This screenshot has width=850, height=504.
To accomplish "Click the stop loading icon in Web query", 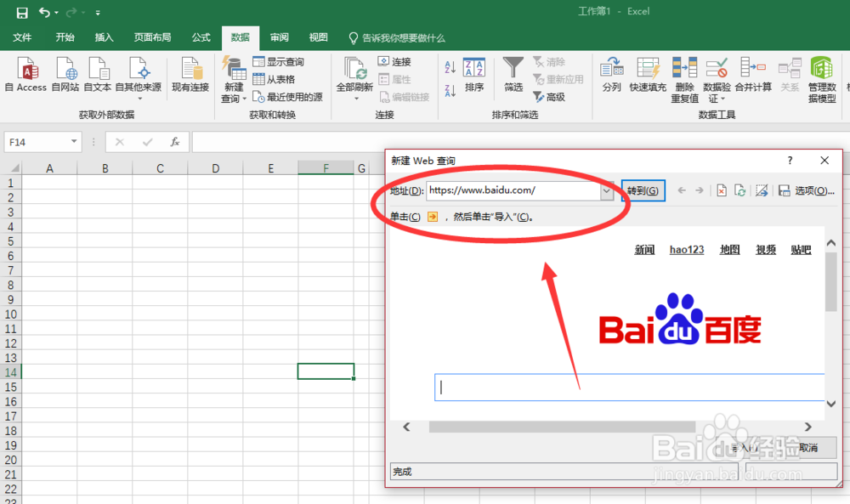I will (722, 190).
